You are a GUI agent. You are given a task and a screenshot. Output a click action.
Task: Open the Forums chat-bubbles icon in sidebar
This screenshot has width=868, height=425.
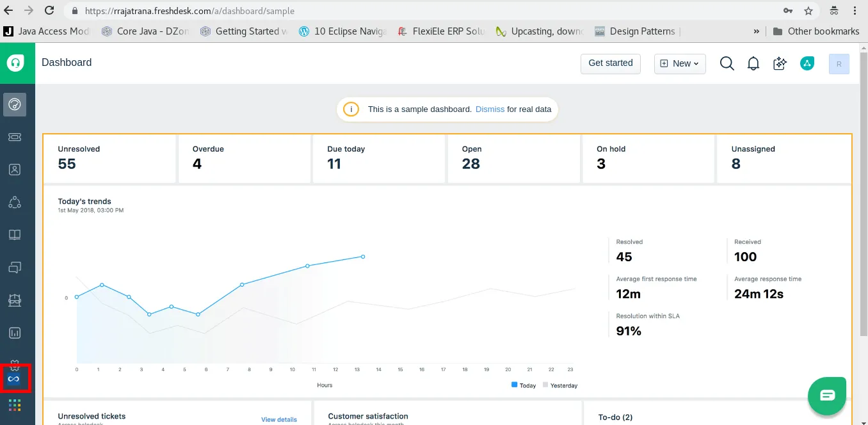coord(15,267)
